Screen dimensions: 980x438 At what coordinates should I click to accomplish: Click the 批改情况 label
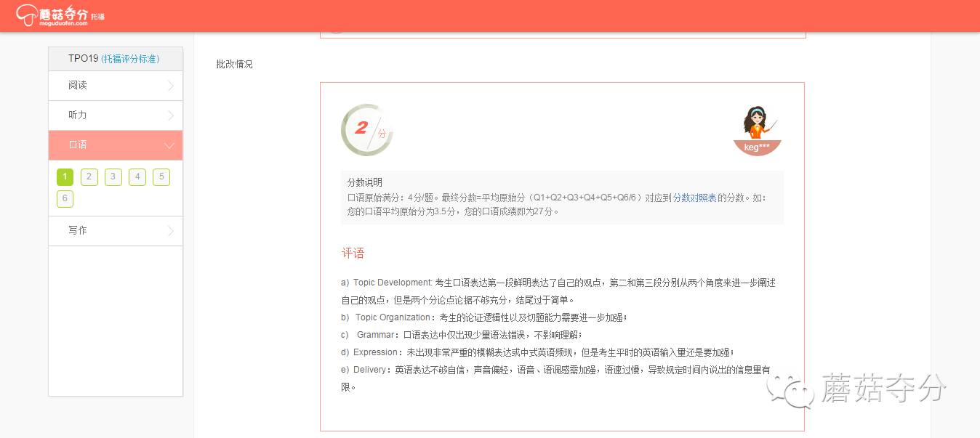pos(234,64)
